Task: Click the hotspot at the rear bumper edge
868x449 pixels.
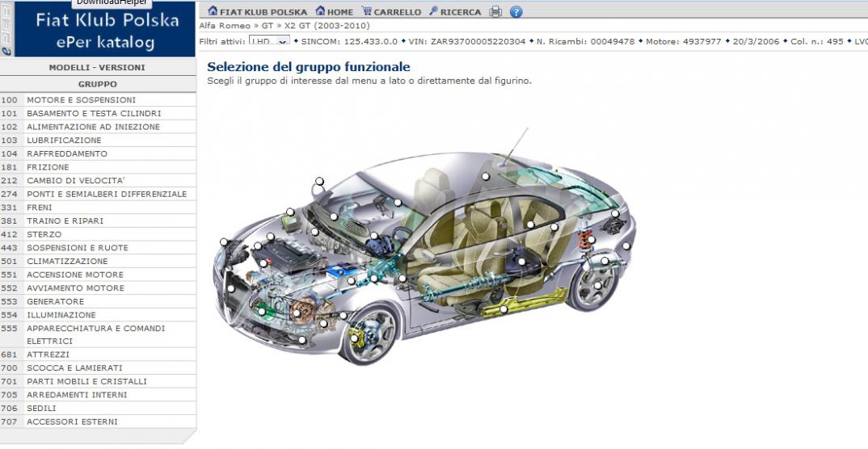Action: point(626,246)
